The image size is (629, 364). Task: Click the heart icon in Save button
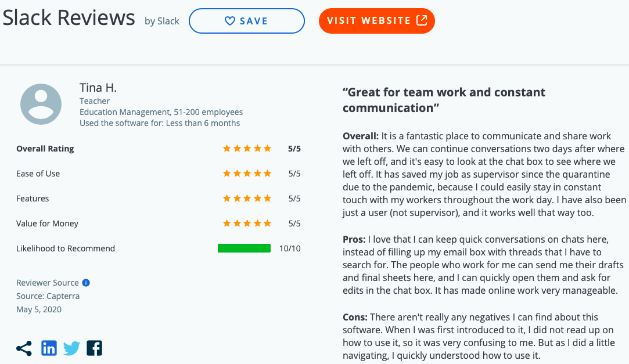(x=230, y=21)
